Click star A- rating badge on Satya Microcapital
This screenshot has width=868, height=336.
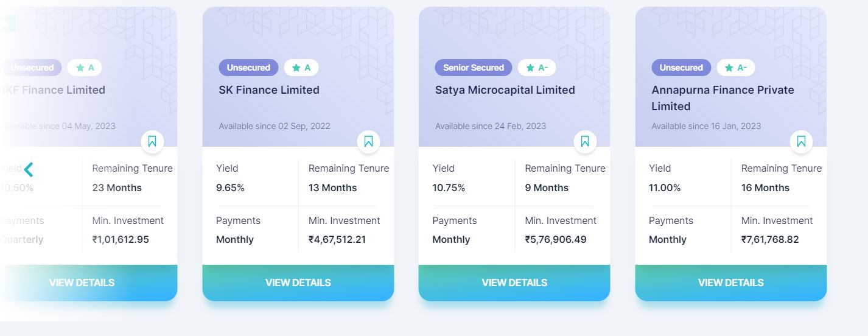click(536, 68)
